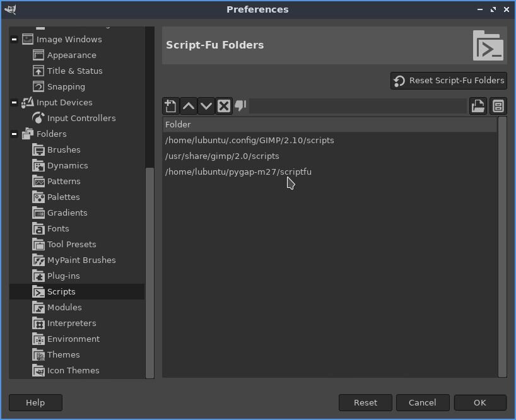Move the selected folder up
The height and width of the screenshot is (420, 516).
tap(189, 106)
